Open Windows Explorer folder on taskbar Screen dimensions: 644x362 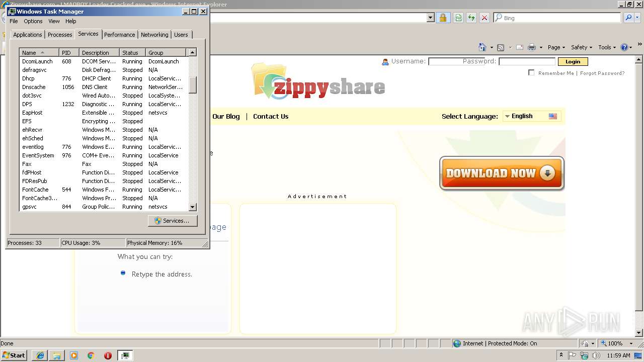[x=57, y=355]
